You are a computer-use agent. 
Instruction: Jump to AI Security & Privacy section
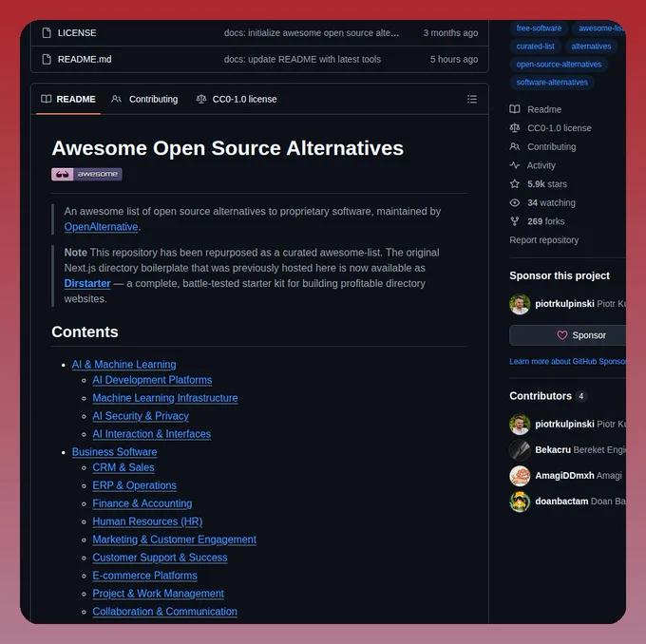coord(141,416)
